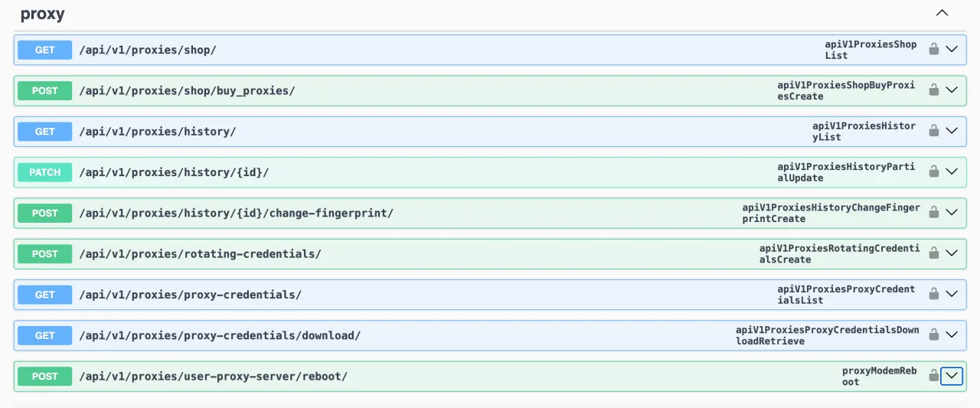Screen dimensions: 980x408
Task: Expand the /api/v1/proxies/shop/ chevron
Action: click(952, 49)
